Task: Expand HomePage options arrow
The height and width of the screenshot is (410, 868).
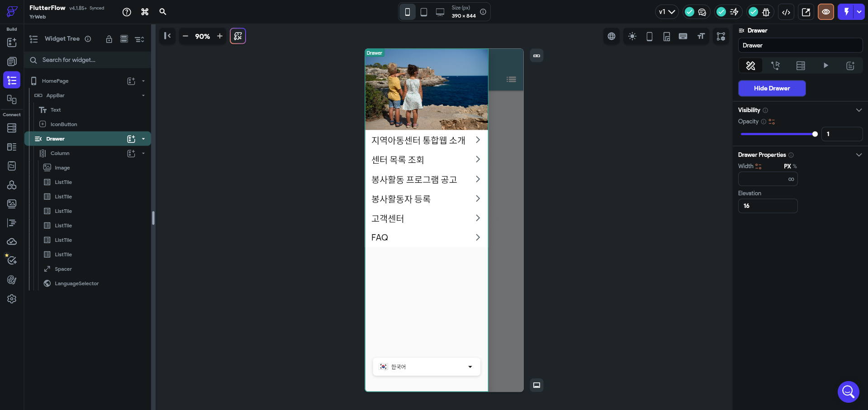Action: click(143, 81)
